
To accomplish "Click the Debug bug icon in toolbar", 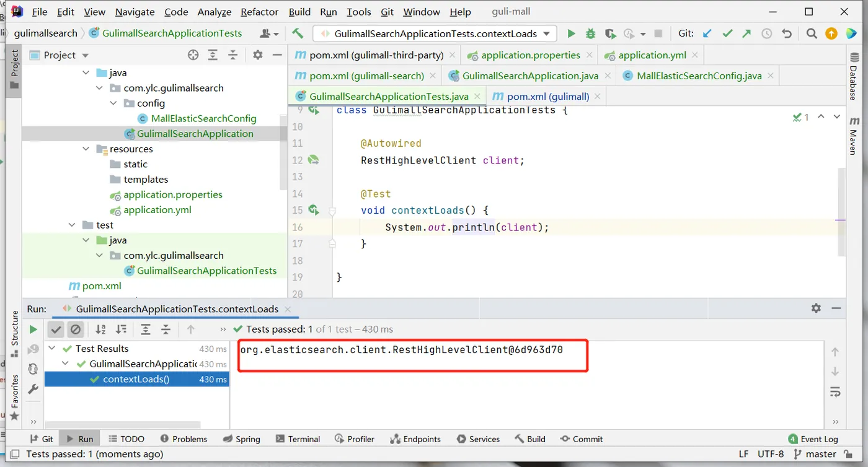I will point(590,33).
